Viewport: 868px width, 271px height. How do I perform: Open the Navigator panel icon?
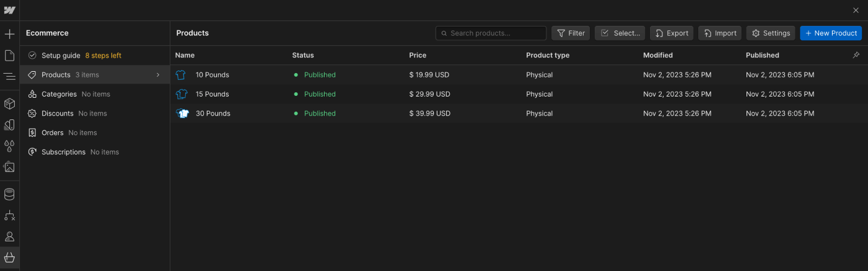click(x=9, y=77)
